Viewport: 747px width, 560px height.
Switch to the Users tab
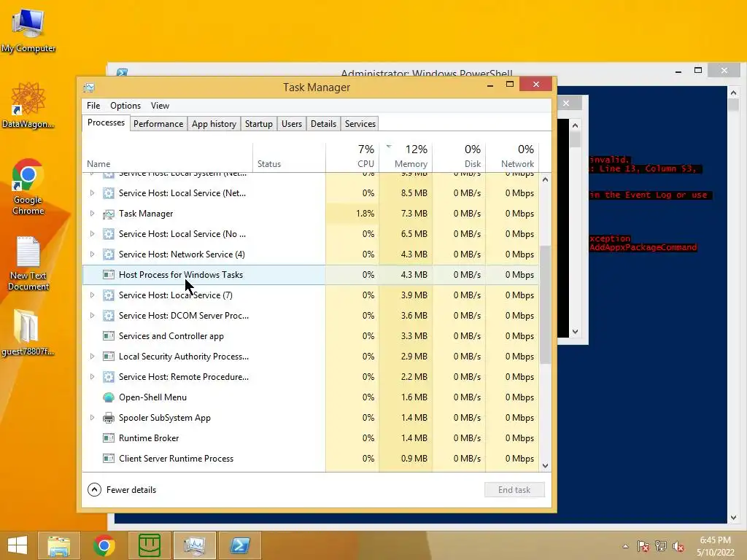(292, 124)
